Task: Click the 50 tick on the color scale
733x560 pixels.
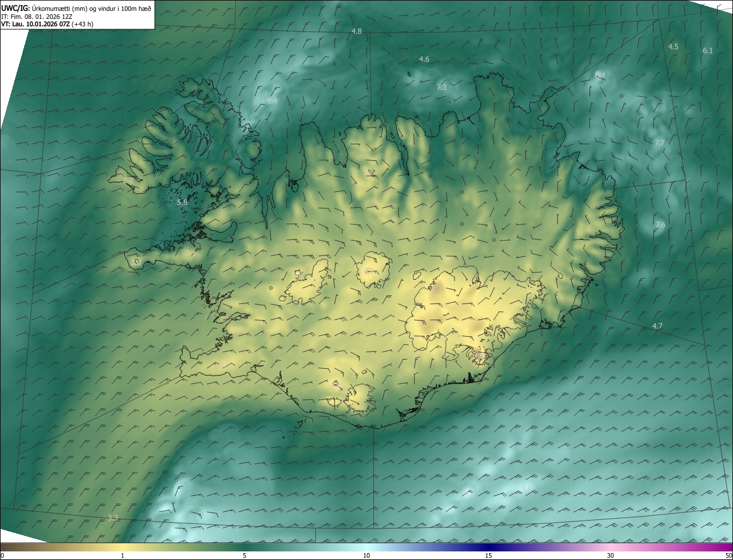Action: click(x=728, y=555)
